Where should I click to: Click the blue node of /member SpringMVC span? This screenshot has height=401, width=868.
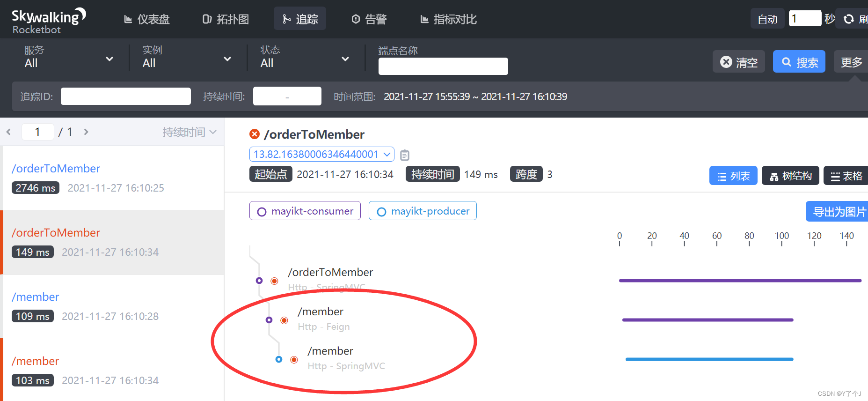tap(279, 359)
